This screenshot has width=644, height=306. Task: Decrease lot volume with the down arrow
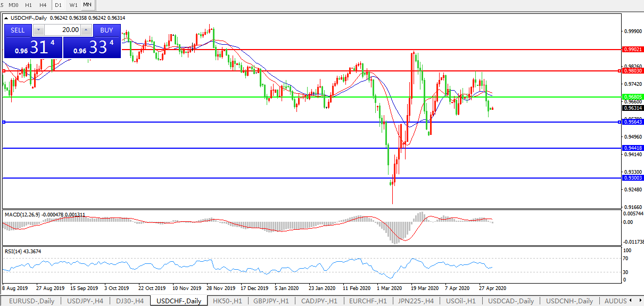(38, 30)
